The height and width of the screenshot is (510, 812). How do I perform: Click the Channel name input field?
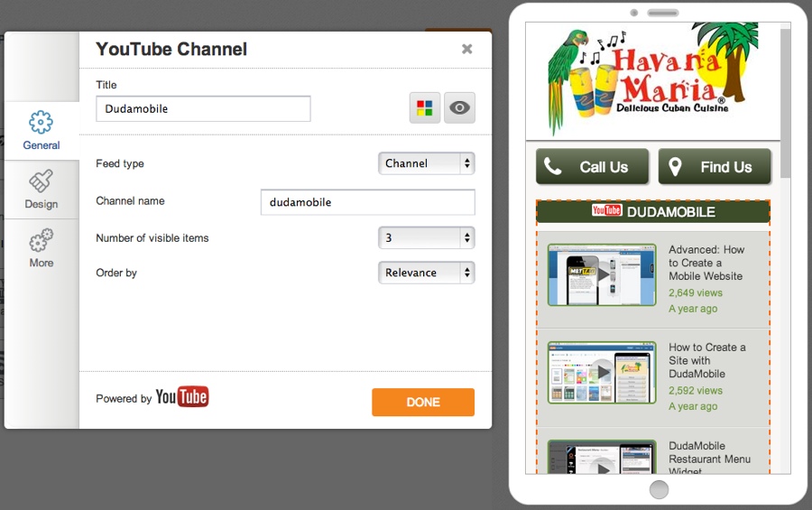tap(368, 202)
